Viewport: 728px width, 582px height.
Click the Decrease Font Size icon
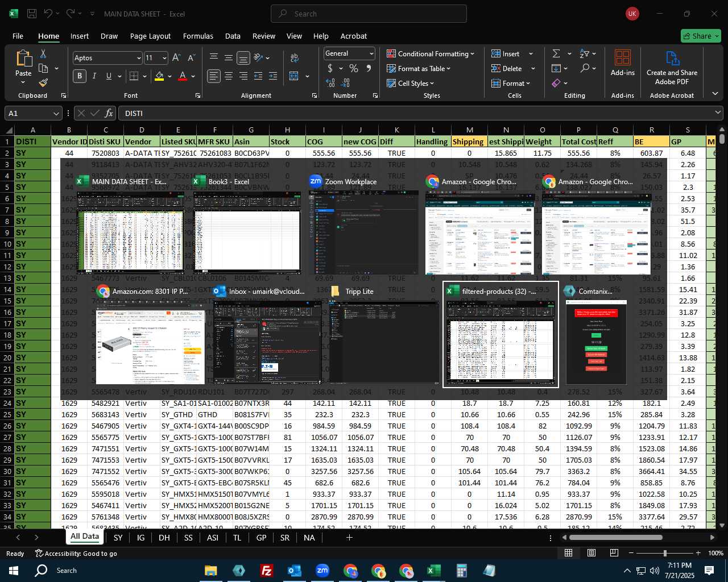pos(191,58)
